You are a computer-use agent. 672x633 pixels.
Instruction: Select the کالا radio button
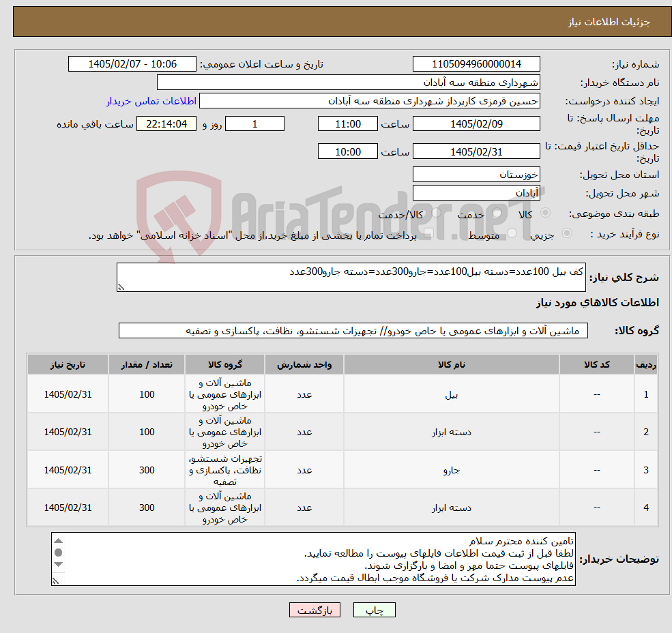tap(546, 213)
